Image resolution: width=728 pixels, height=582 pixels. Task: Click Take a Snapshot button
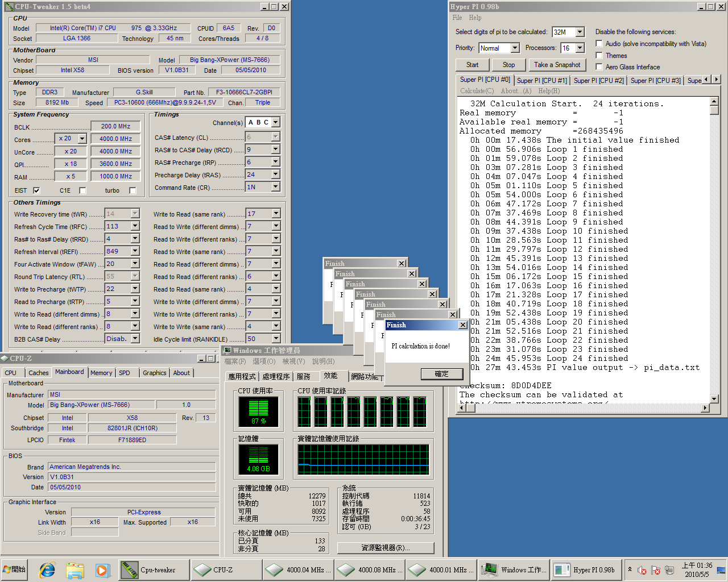click(557, 65)
